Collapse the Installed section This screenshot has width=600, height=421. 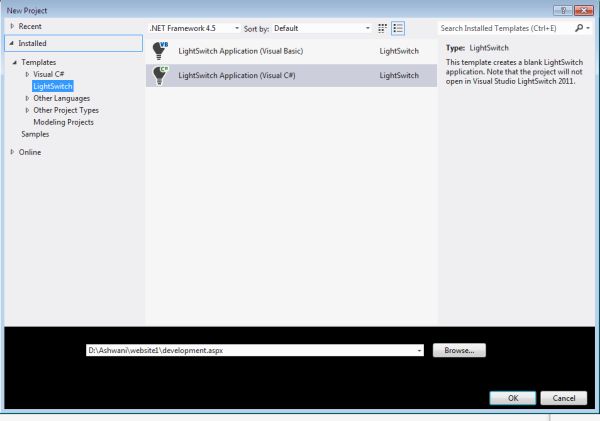(x=11, y=43)
